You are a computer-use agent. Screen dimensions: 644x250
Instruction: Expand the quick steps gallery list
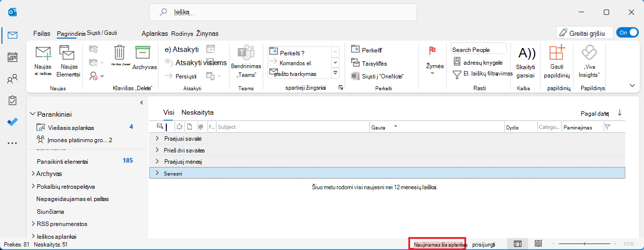pos(335,73)
